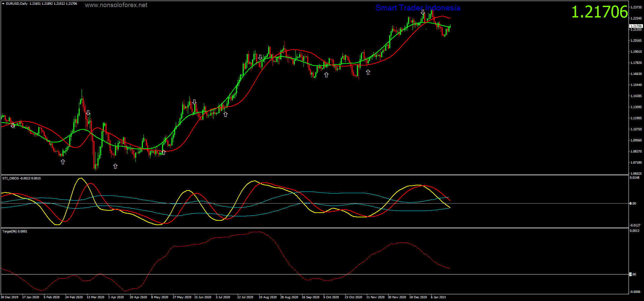Click the www.nonsoloforex.net label
The image size is (644, 301).
click(x=116, y=5)
